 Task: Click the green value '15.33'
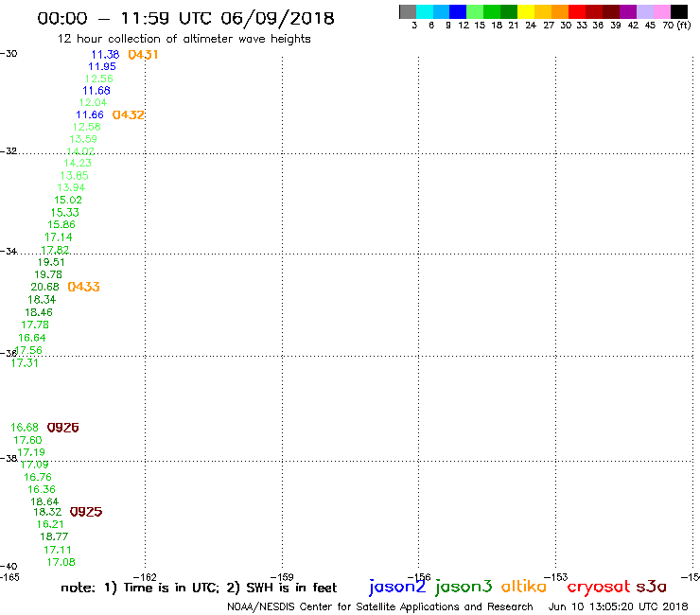pos(64,212)
